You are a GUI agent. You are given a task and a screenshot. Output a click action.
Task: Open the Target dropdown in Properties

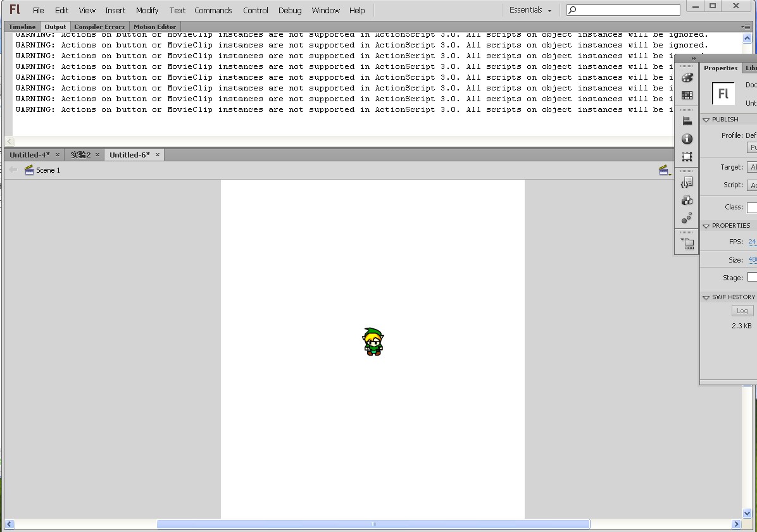(x=752, y=167)
